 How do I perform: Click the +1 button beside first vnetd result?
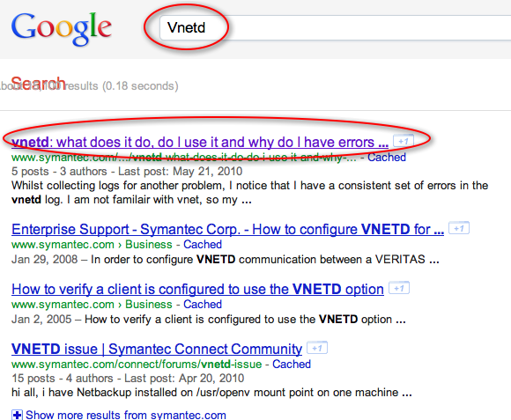(x=404, y=141)
